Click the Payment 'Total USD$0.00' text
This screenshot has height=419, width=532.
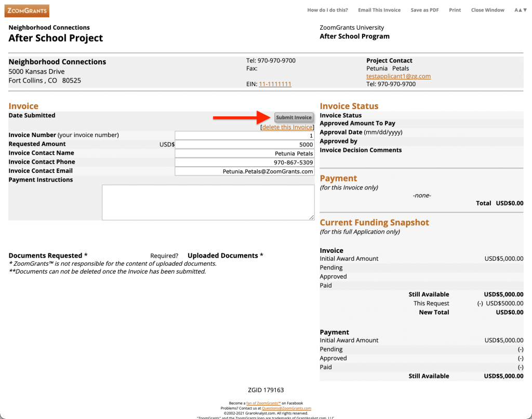click(499, 203)
